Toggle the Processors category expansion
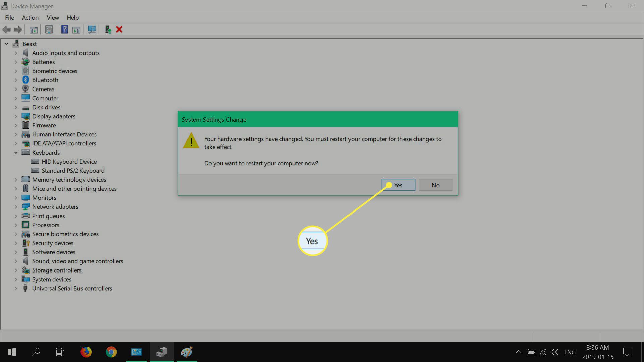Viewport: 644px width, 362px height. click(16, 225)
